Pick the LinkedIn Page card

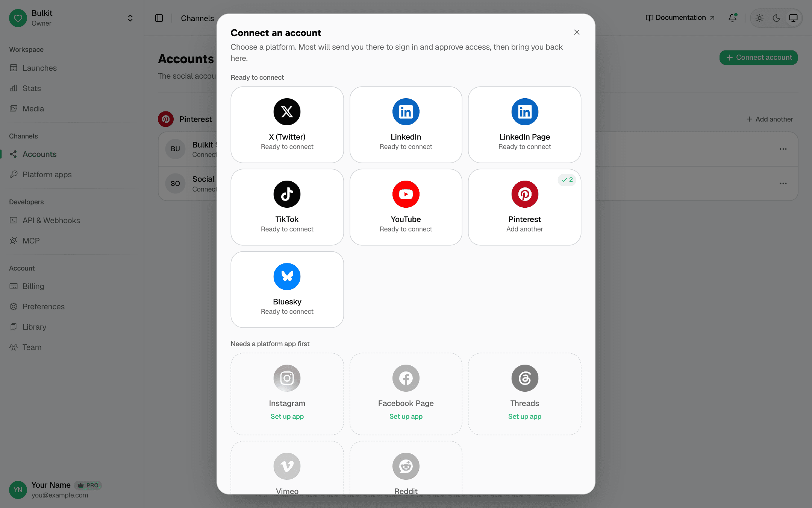tap(524, 125)
